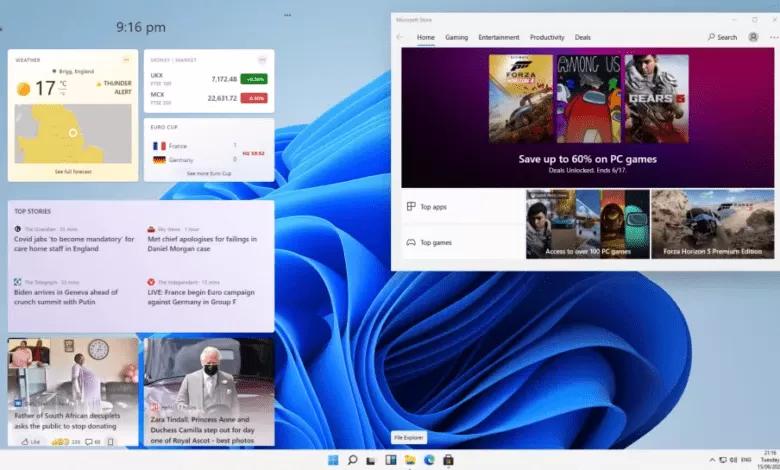This screenshot has height=470, width=780.
Task: Toggle the Widgets taskbar icon
Action: click(390, 460)
